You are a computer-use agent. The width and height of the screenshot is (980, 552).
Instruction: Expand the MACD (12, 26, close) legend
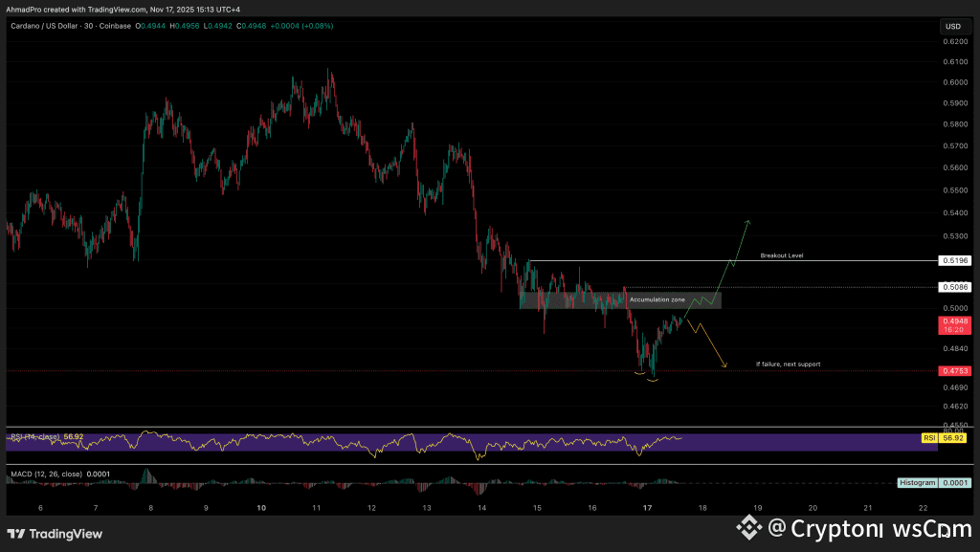[44, 474]
